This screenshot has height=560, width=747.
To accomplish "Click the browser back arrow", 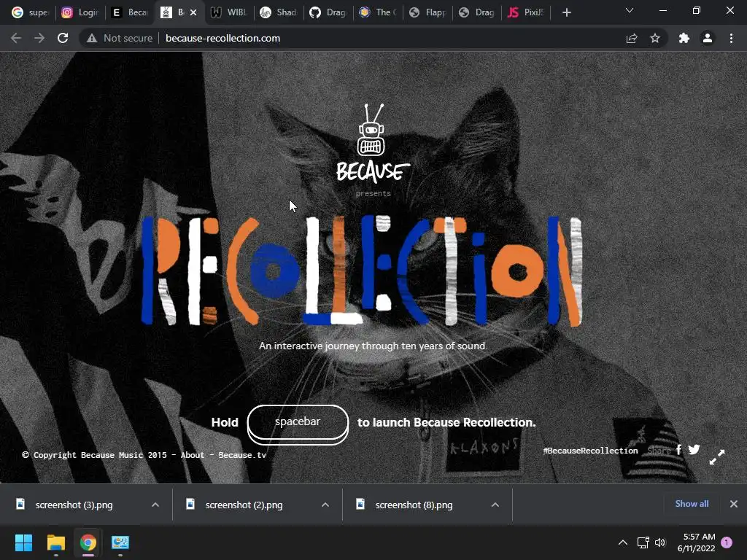I will [x=16, y=38].
